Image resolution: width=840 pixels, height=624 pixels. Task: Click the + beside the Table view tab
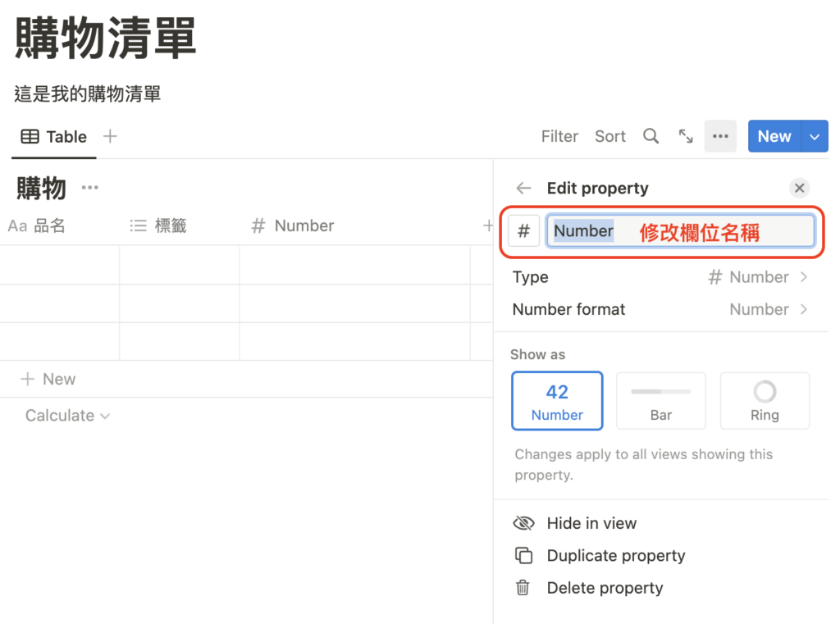pos(109,136)
